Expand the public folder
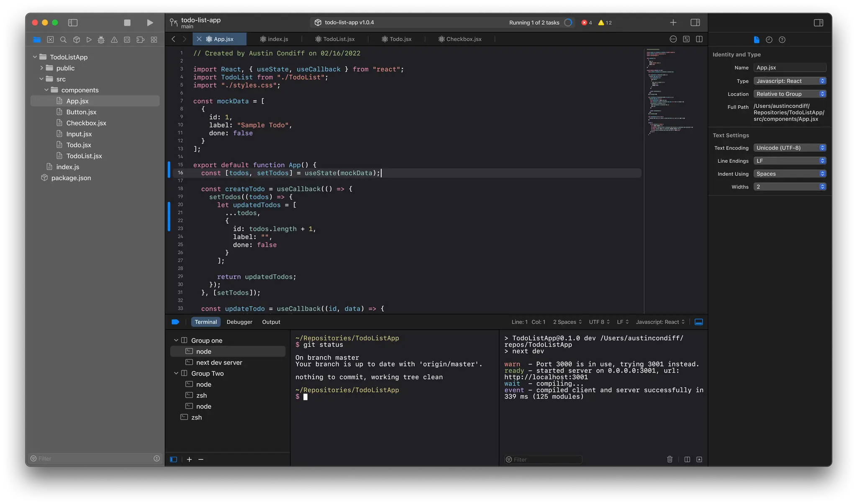 click(41, 68)
